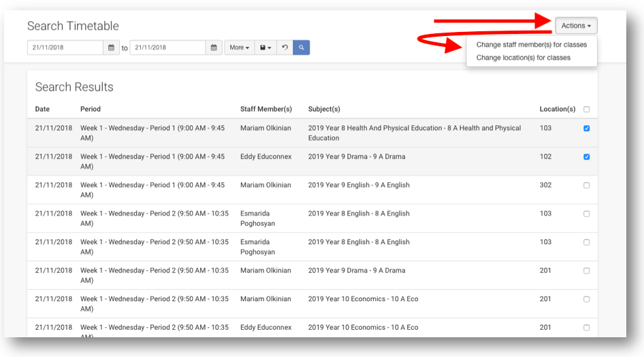The height and width of the screenshot is (357, 644).
Task: Expand the More filters dropdown
Action: click(239, 48)
